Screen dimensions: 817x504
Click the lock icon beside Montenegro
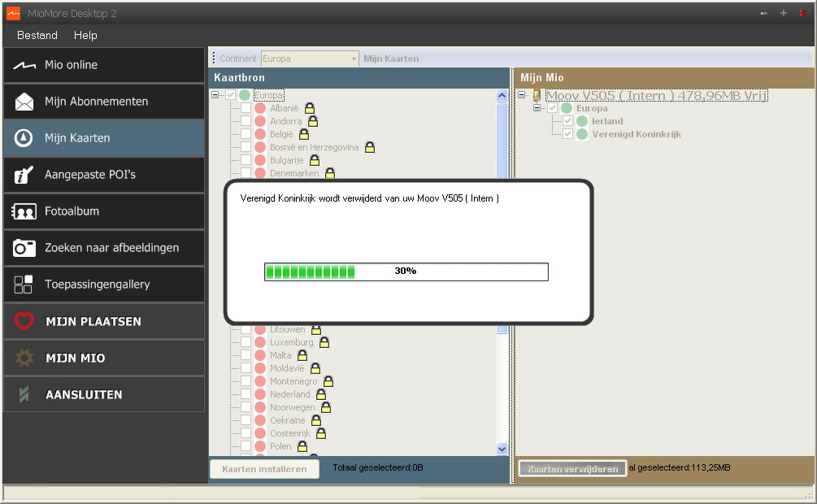[x=328, y=381]
